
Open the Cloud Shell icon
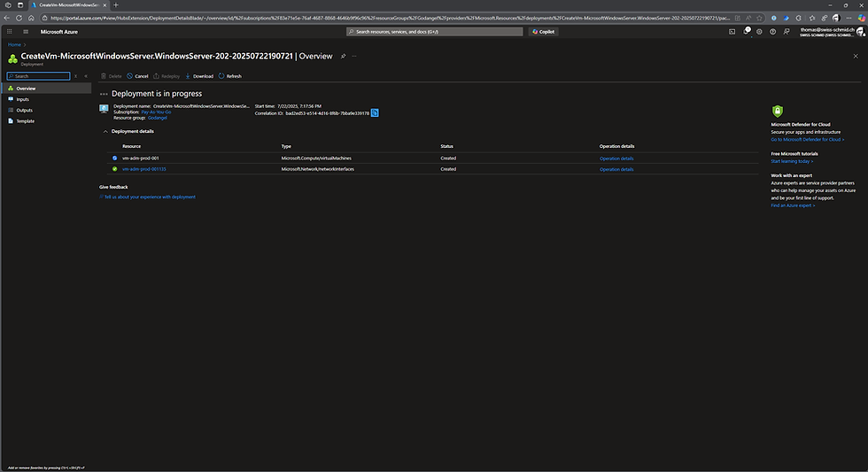point(732,32)
